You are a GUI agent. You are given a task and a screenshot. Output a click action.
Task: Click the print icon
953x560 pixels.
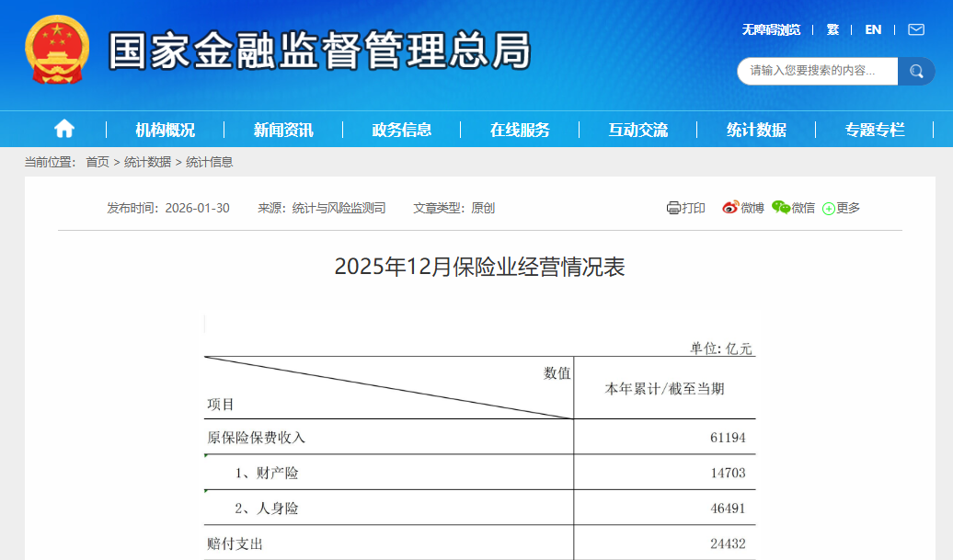(673, 208)
